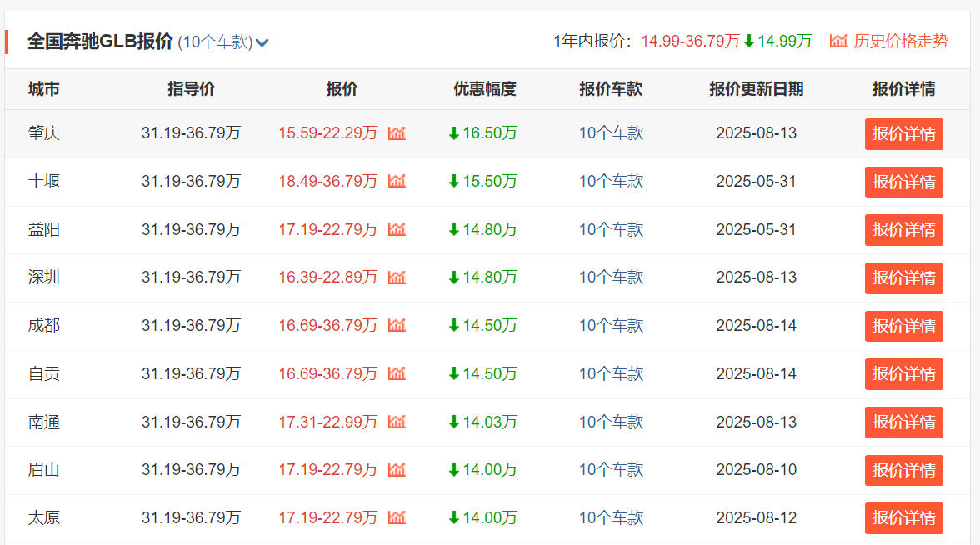The width and height of the screenshot is (980, 545).
Task: Open price trend chart icon for 太原
Action: tap(397, 517)
